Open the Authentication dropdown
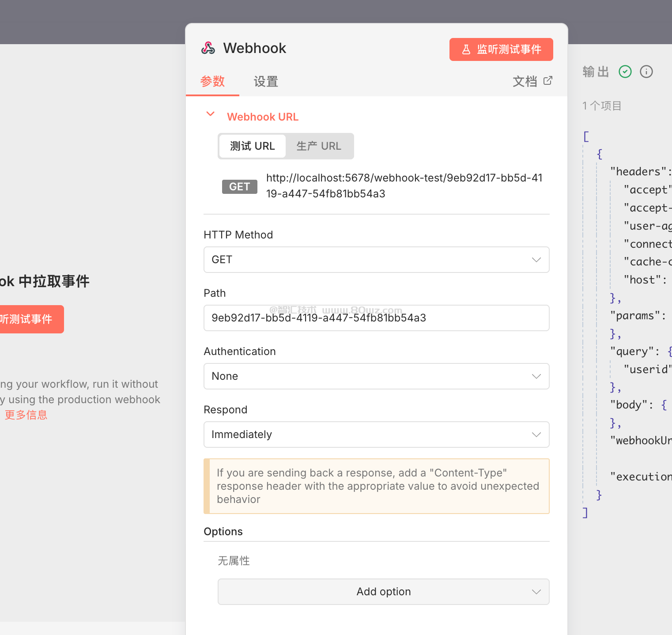Image resolution: width=672 pixels, height=635 pixels. 376,376
